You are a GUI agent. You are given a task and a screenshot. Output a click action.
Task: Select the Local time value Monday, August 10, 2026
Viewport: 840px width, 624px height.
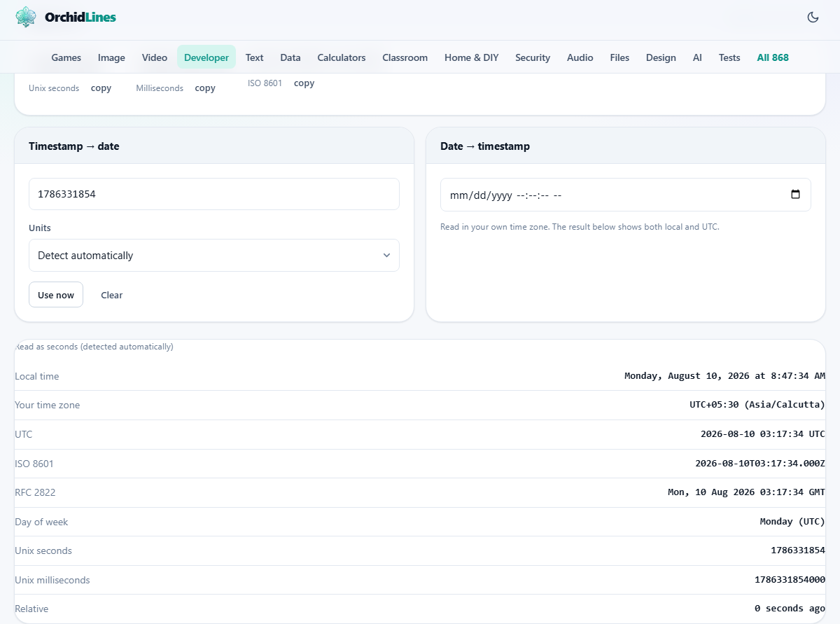pos(725,376)
